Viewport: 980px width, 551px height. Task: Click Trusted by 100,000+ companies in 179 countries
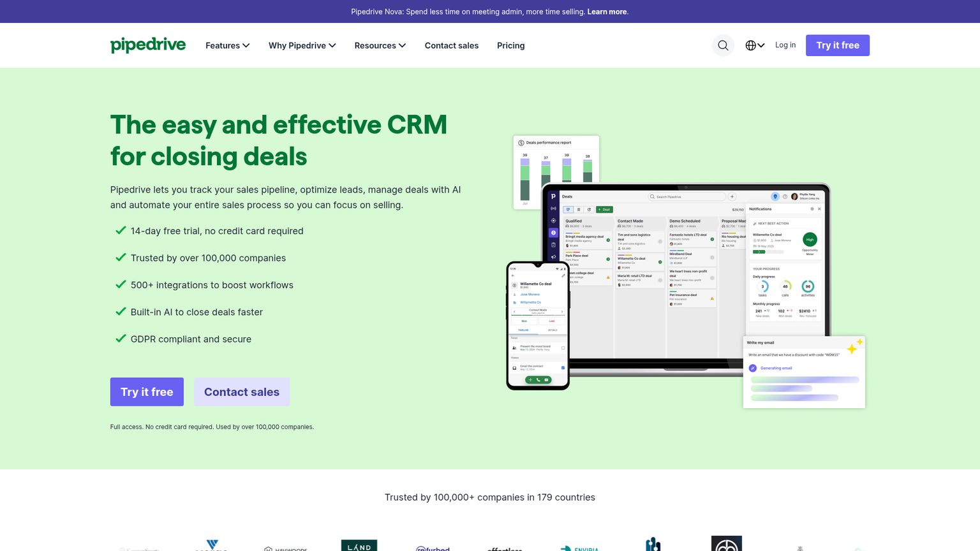(x=490, y=497)
